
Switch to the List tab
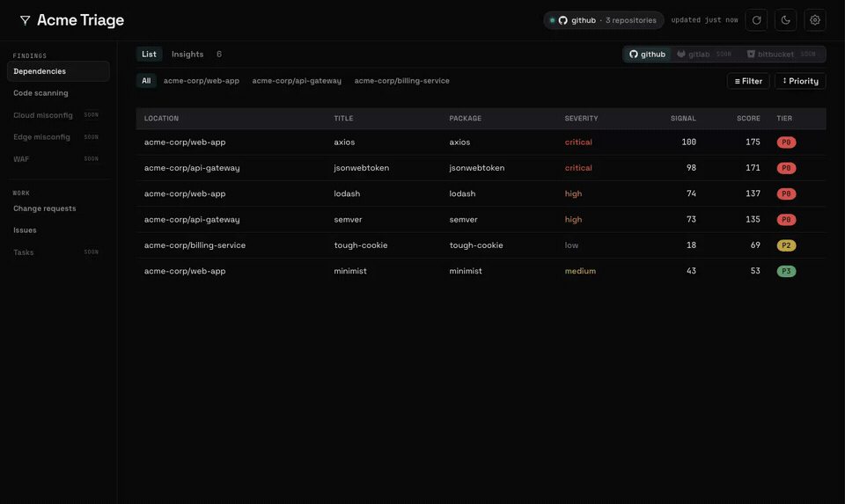tap(149, 55)
